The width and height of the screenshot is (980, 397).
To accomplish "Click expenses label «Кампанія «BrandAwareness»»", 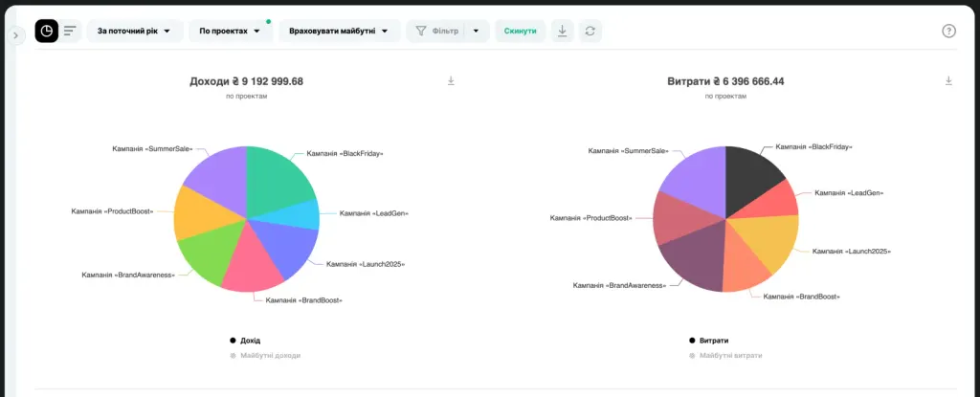I will [619, 285].
